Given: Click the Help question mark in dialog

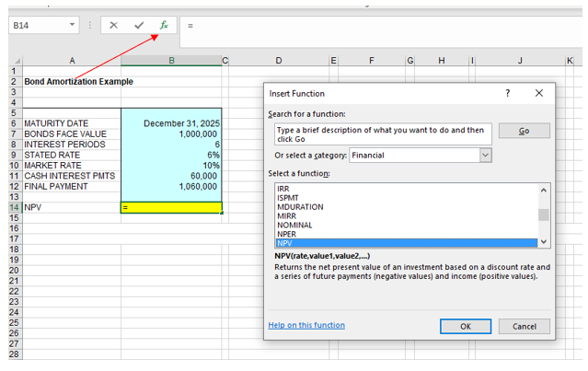Looking at the screenshot, I should click(508, 94).
